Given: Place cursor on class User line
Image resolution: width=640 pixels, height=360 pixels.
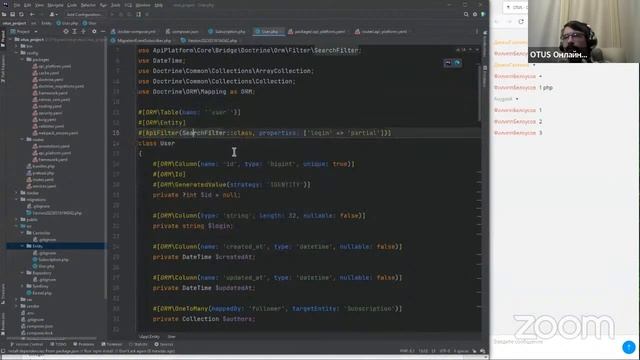Looking at the screenshot, I should [x=156, y=143].
